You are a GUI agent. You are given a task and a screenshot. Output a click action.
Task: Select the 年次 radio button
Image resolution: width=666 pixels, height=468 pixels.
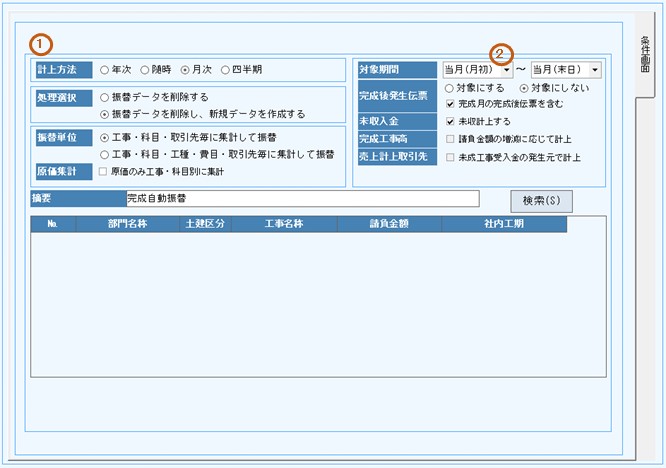pyautogui.click(x=105, y=70)
